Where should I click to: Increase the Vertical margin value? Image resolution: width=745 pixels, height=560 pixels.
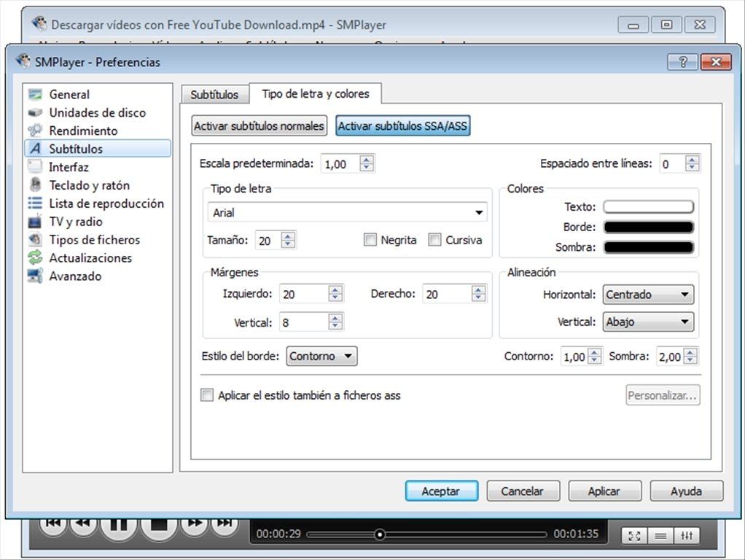coord(335,318)
